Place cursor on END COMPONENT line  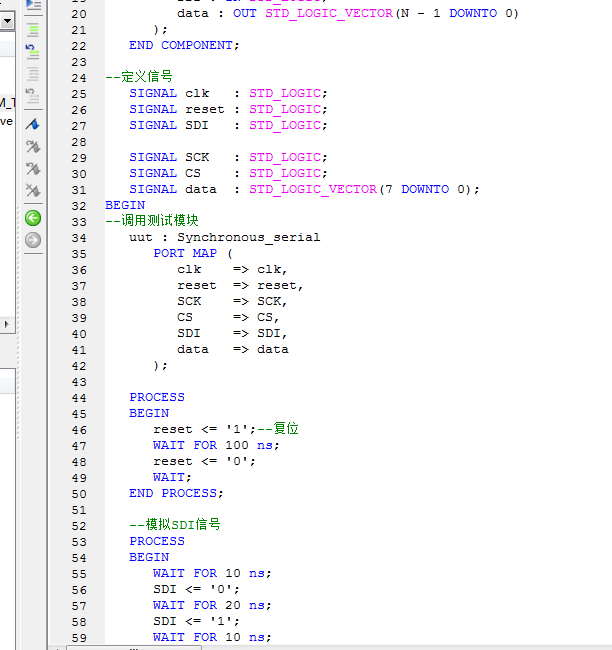tap(184, 45)
